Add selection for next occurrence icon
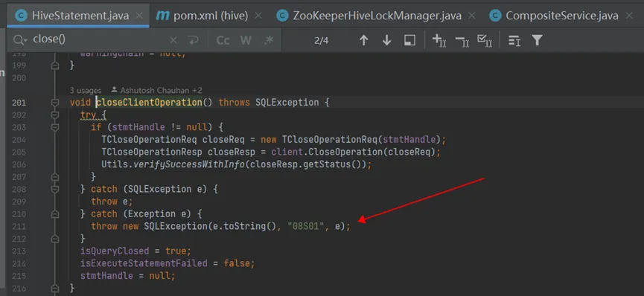Image resolution: width=644 pixels, height=296 pixels. coord(439,40)
